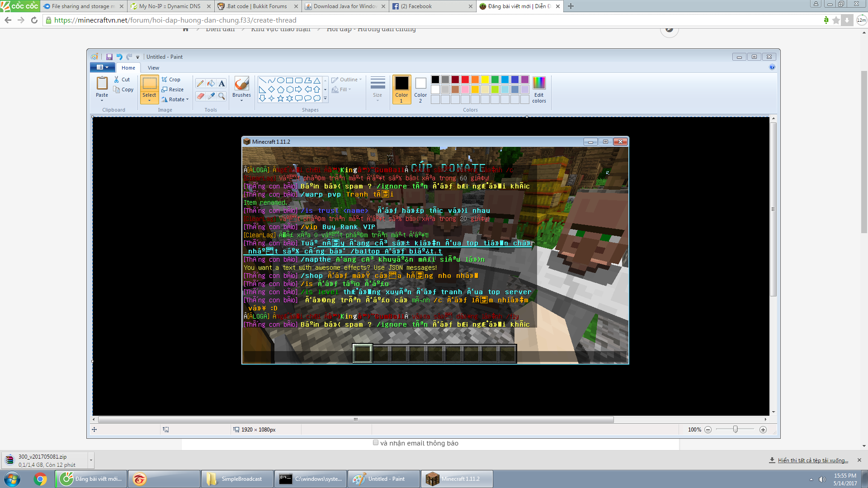Click the Crop button
868x488 pixels.
coord(171,80)
